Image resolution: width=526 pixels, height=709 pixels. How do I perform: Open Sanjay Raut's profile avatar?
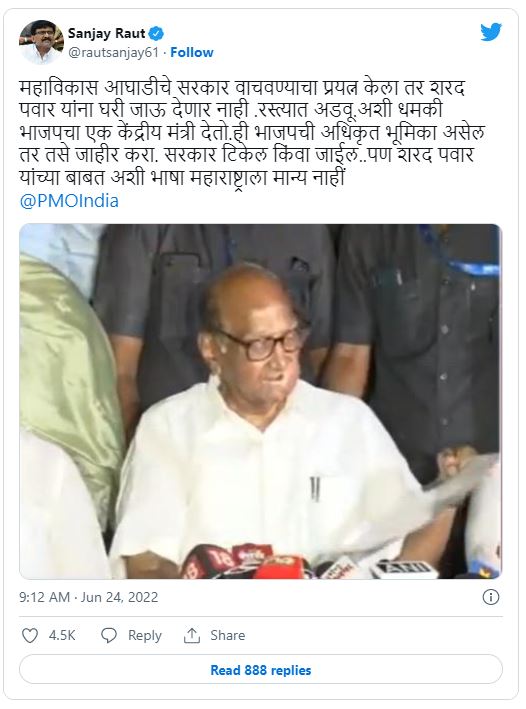(41, 42)
